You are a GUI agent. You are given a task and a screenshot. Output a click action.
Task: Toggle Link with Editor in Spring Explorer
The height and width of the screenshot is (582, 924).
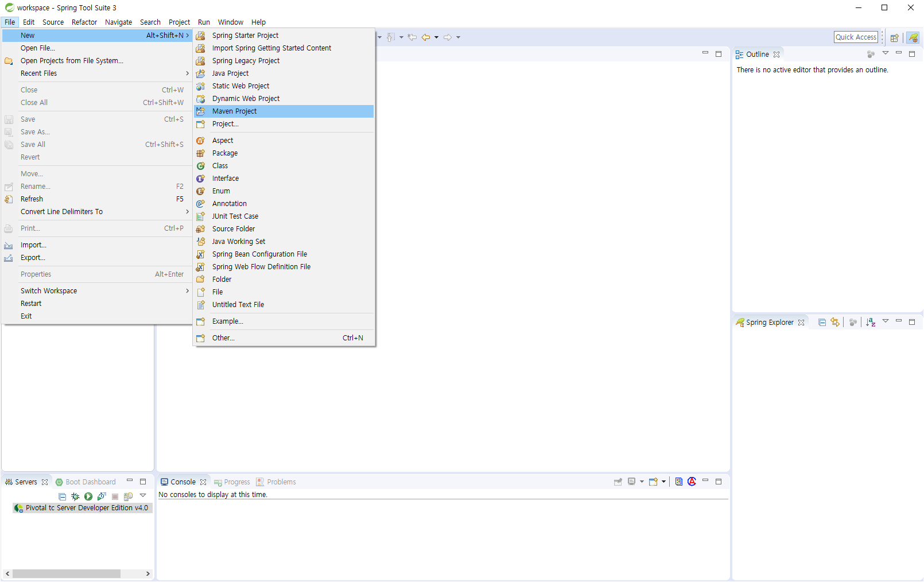click(835, 323)
